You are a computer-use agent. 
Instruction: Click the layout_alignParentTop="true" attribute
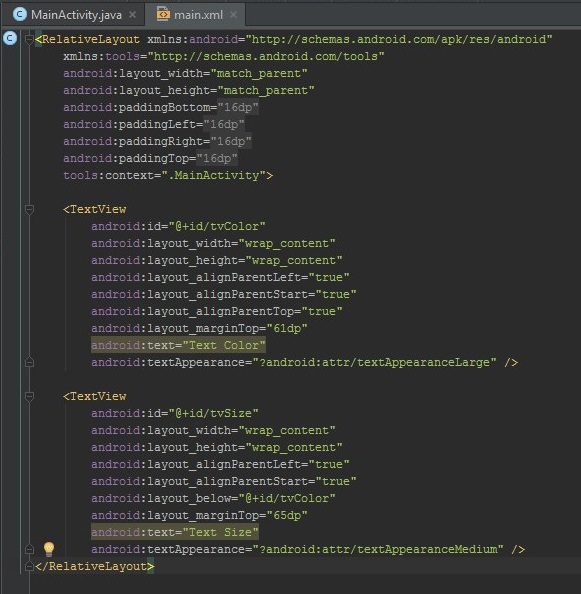click(x=217, y=311)
